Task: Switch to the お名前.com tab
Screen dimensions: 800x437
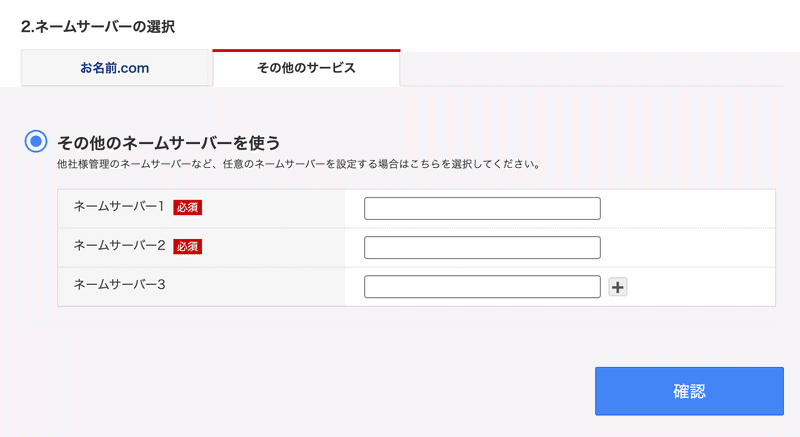Action: click(x=115, y=68)
